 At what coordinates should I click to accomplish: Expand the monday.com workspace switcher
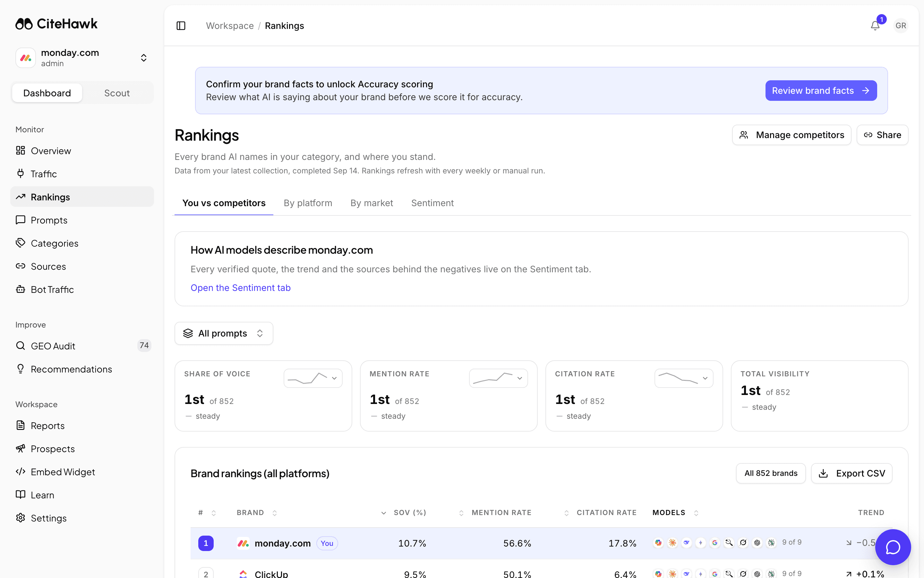pyautogui.click(x=143, y=58)
